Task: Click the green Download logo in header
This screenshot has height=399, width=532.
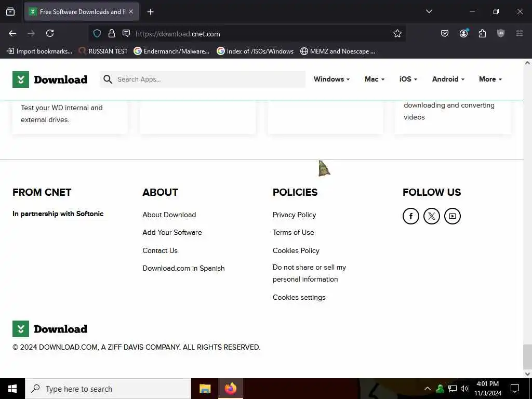Action: pos(50,79)
